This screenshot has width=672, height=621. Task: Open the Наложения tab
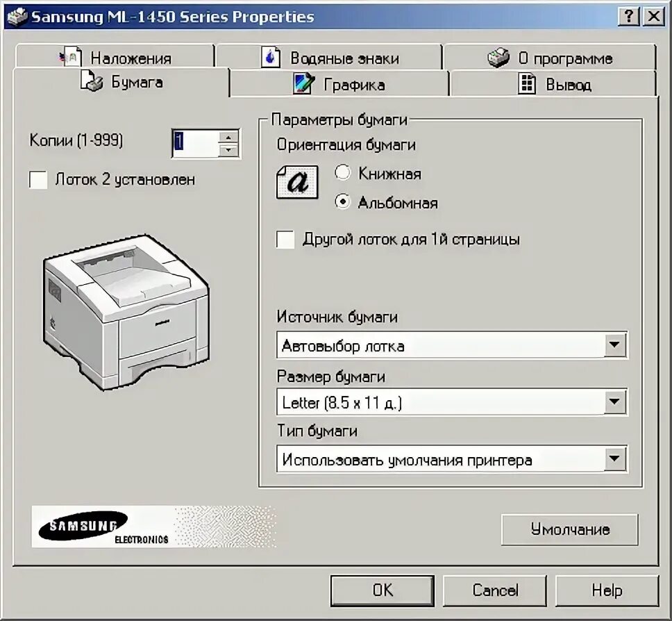pos(115,56)
